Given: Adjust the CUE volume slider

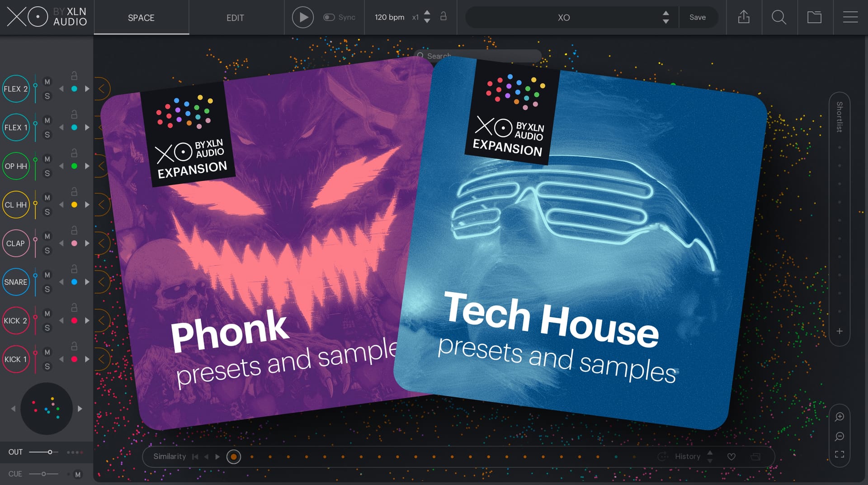Looking at the screenshot, I should click(43, 474).
